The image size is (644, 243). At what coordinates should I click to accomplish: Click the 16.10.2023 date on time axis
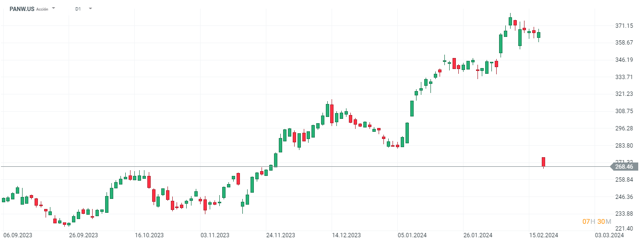point(149,235)
